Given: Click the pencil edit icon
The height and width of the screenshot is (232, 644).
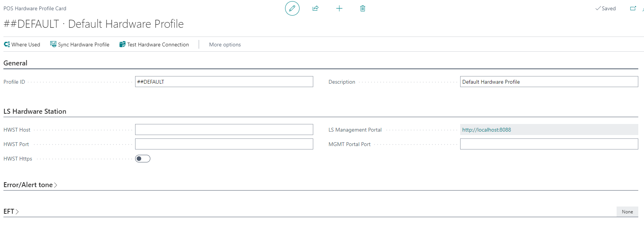Looking at the screenshot, I should [292, 8].
